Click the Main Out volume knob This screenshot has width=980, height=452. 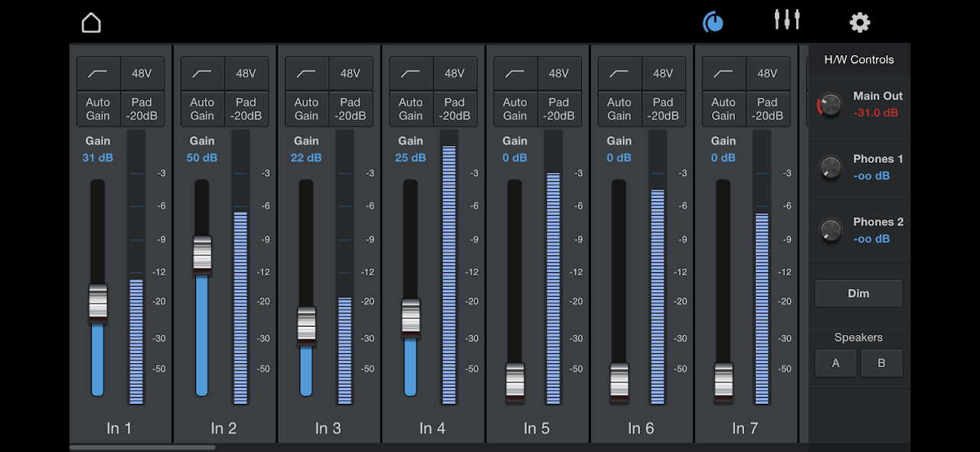(830, 105)
